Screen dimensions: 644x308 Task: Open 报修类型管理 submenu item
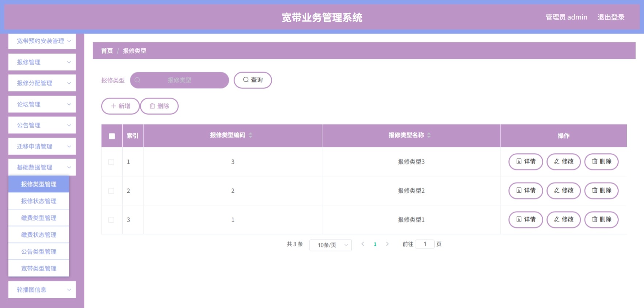pyautogui.click(x=39, y=184)
